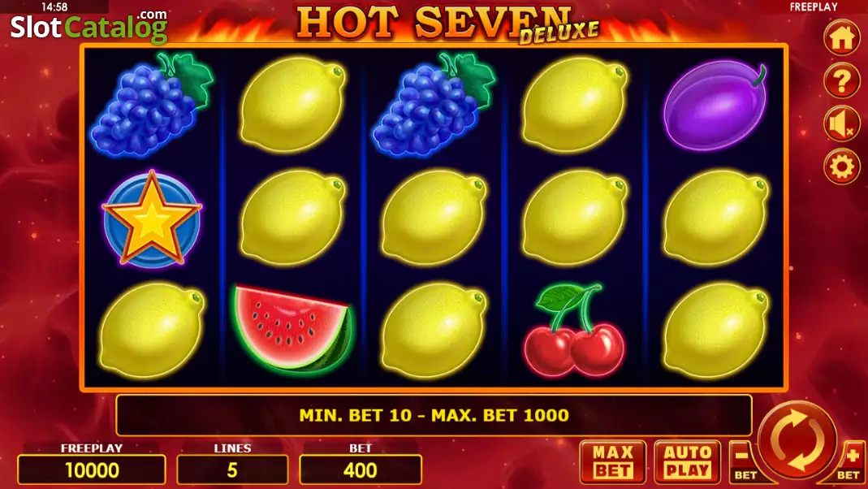Toggle the muted sound speaker icon
868x489 pixels.
point(841,124)
